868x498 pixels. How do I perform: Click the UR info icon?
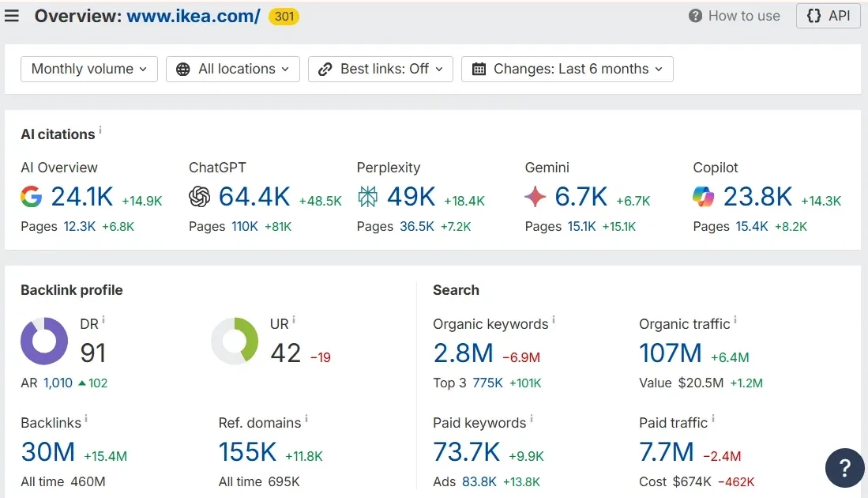293,319
